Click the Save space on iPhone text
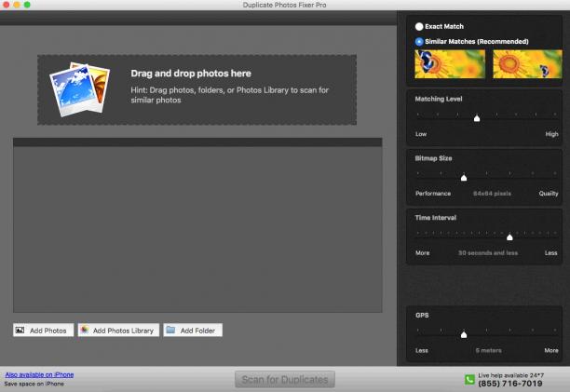The width and height of the screenshot is (570, 392). [x=34, y=384]
